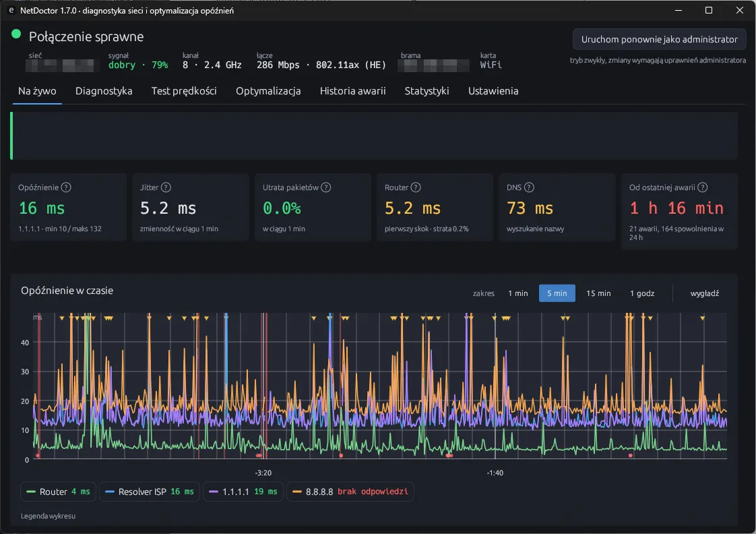Click the pierwszy skok · strata 0.2% text

pos(427,229)
